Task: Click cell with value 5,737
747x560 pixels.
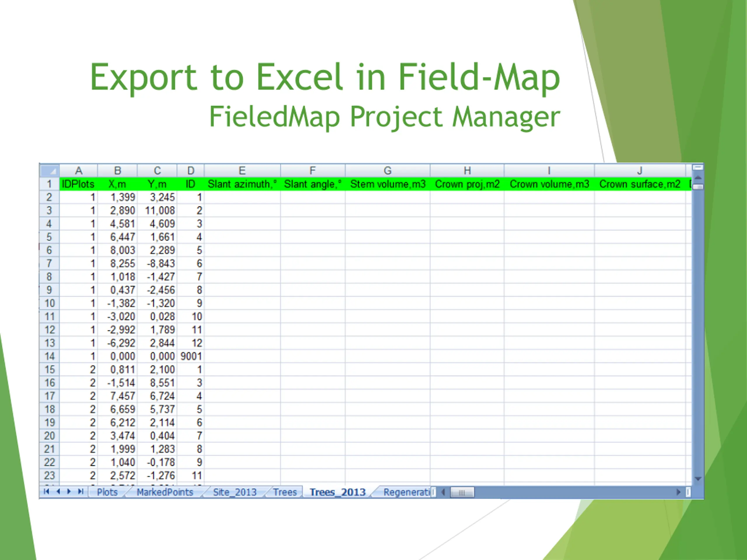Action: click(157, 409)
